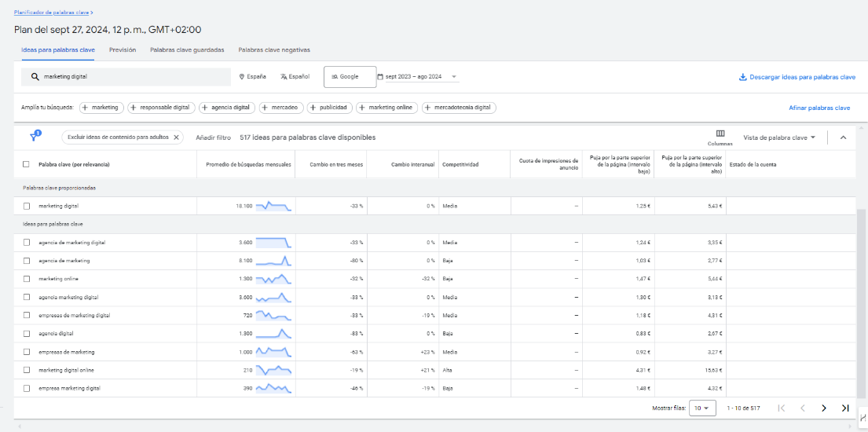Jump to last page of results
Image resolution: width=868 pixels, height=432 pixels.
(844, 408)
